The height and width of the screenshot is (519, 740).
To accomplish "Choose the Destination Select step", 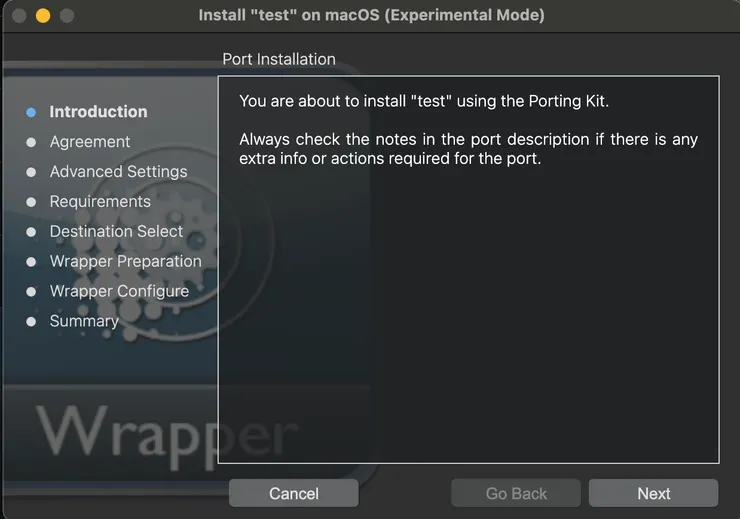I will pyautogui.click(x=116, y=232).
